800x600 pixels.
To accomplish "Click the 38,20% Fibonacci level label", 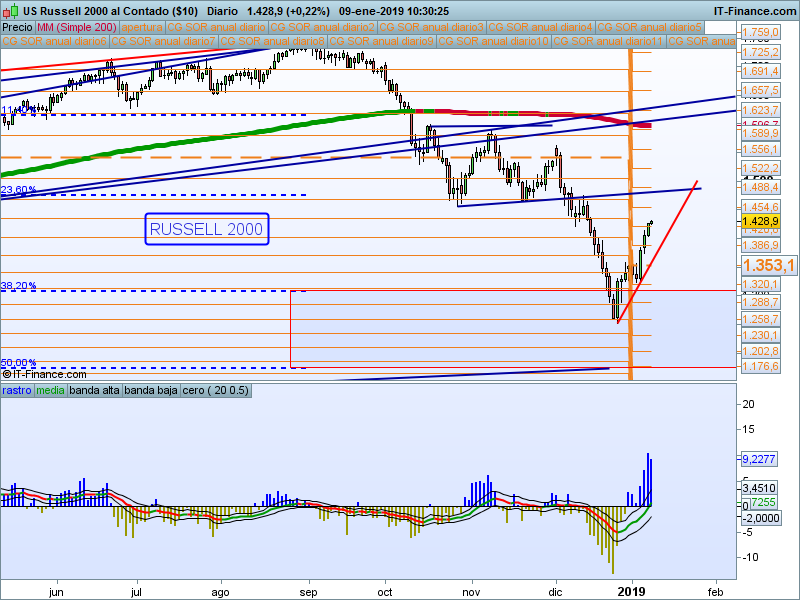I will pos(18,285).
